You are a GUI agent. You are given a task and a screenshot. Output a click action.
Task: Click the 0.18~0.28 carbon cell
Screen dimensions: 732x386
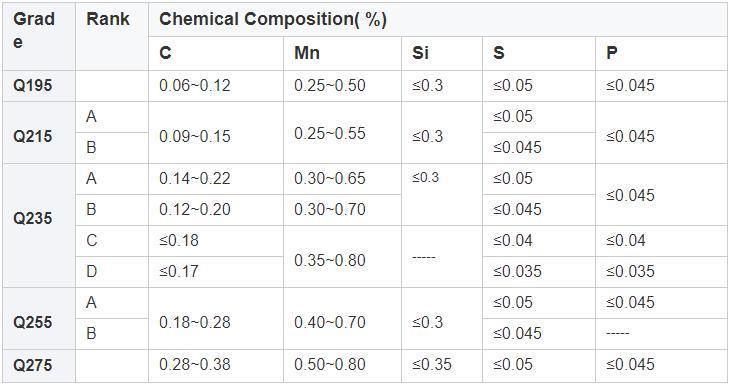[x=216, y=318]
